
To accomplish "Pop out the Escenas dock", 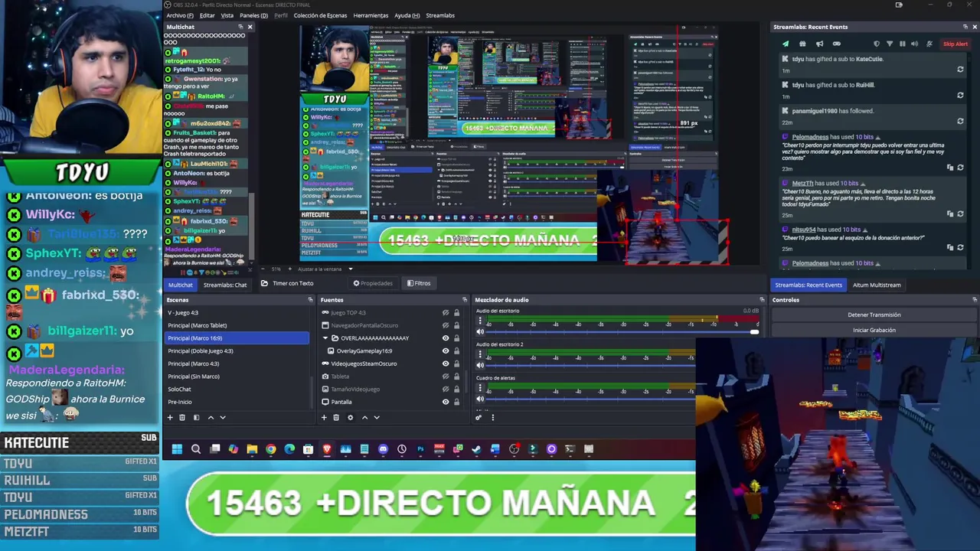I will point(310,300).
